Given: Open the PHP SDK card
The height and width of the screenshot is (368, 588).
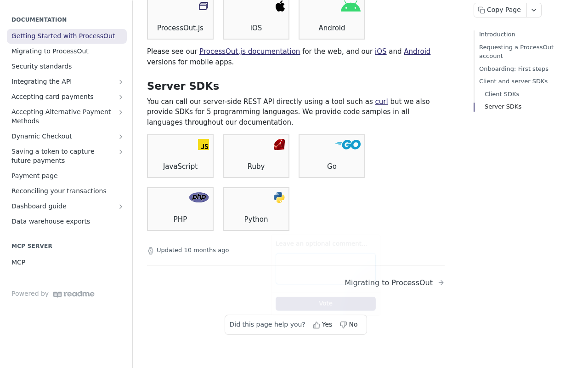Looking at the screenshot, I should [x=180, y=209].
